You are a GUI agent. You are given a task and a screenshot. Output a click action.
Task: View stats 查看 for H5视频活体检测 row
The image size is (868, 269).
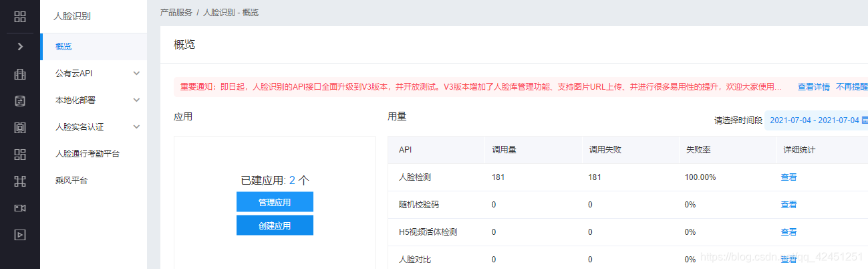(x=788, y=232)
